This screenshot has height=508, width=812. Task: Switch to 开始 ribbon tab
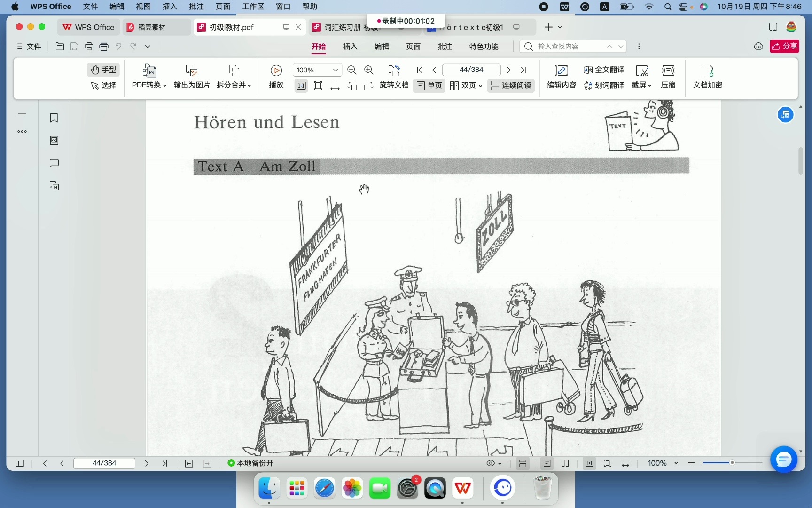tap(319, 46)
